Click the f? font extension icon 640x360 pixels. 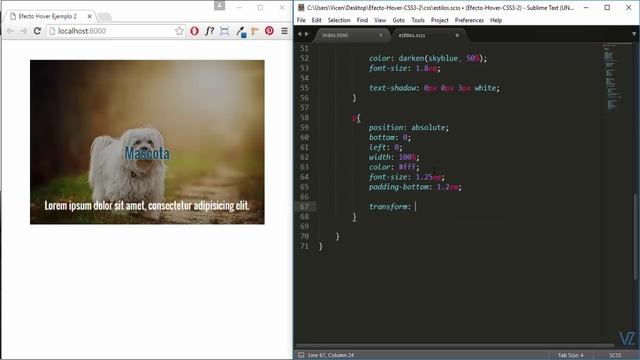pyautogui.click(x=209, y=31)
